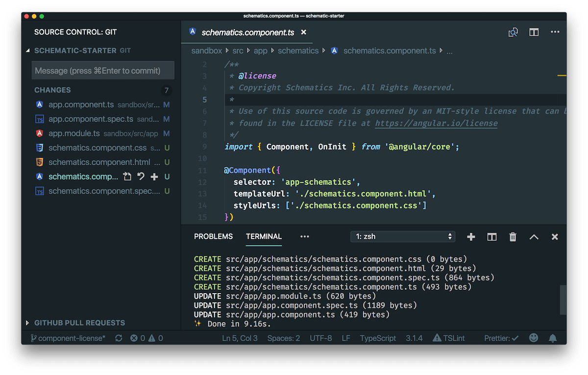This screenshot has width=588, height=375.
Task: Open editor More Actions ellipsis menu
Action: (x=555, y=32)
